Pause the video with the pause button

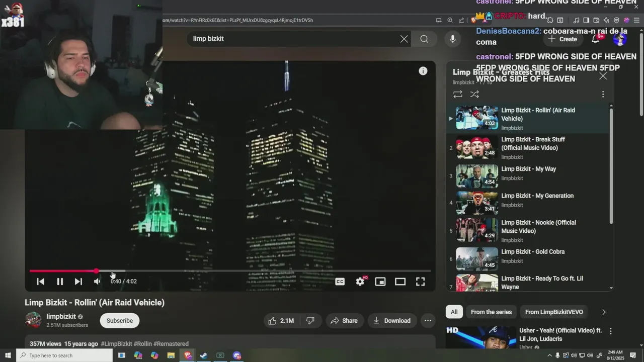[60, 282]
